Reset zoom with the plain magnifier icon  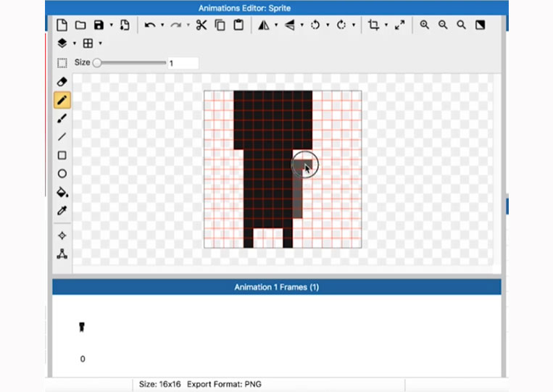click(461, 25)
